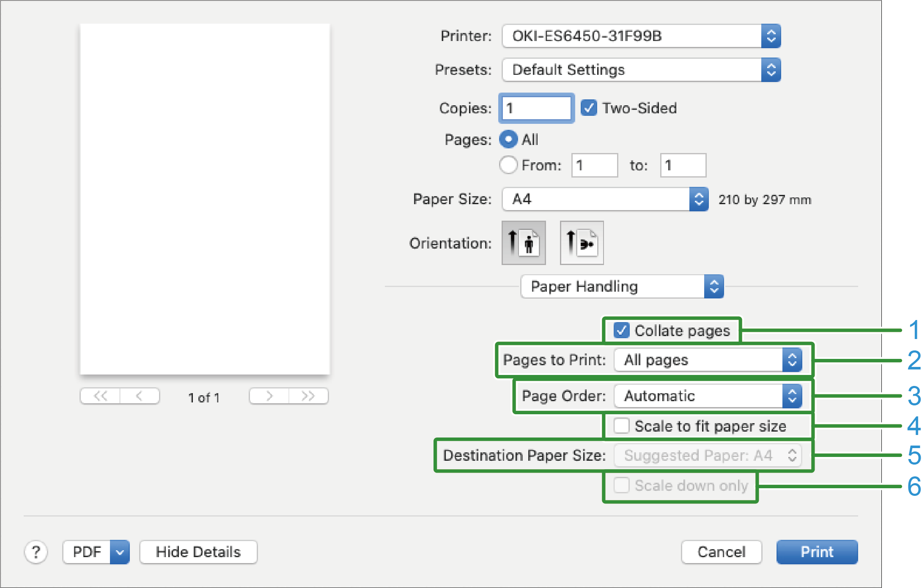
Task: Click Hide Details button
Action: (198, 552)
